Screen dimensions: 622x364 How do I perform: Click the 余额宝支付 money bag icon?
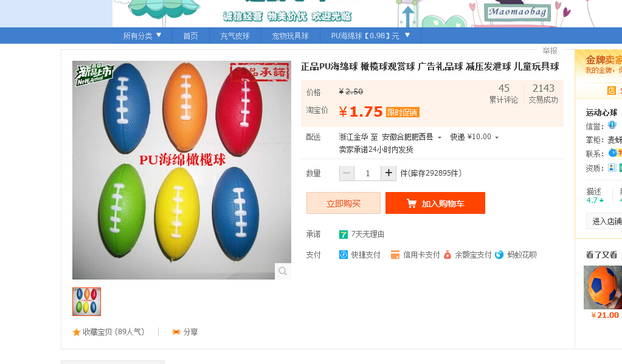(447, 255)
